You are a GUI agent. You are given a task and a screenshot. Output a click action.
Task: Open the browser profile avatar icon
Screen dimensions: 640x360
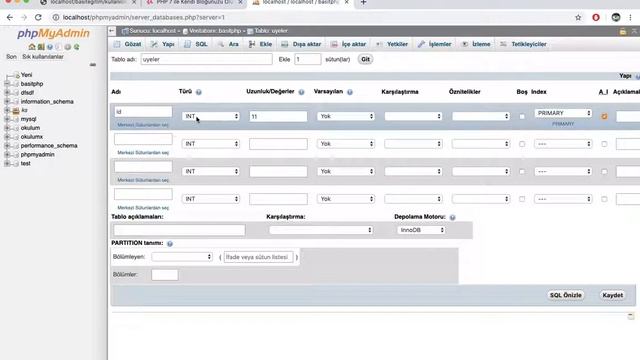(616, 17)
